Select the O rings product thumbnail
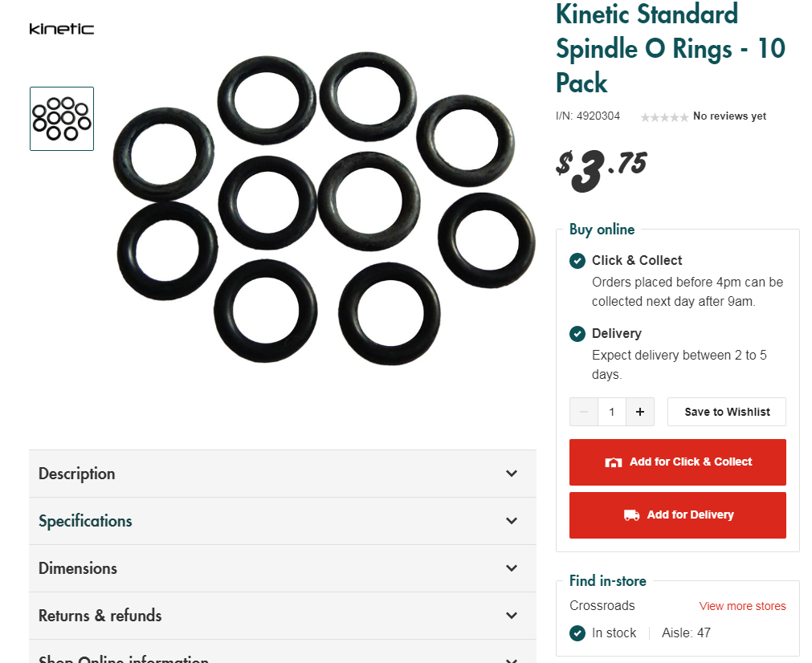 tap(62, 119)
